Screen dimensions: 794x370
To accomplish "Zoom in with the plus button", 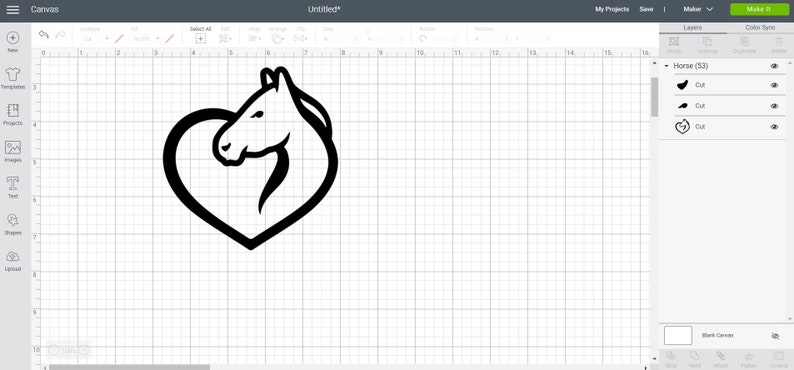I will (x=84, y=350).
